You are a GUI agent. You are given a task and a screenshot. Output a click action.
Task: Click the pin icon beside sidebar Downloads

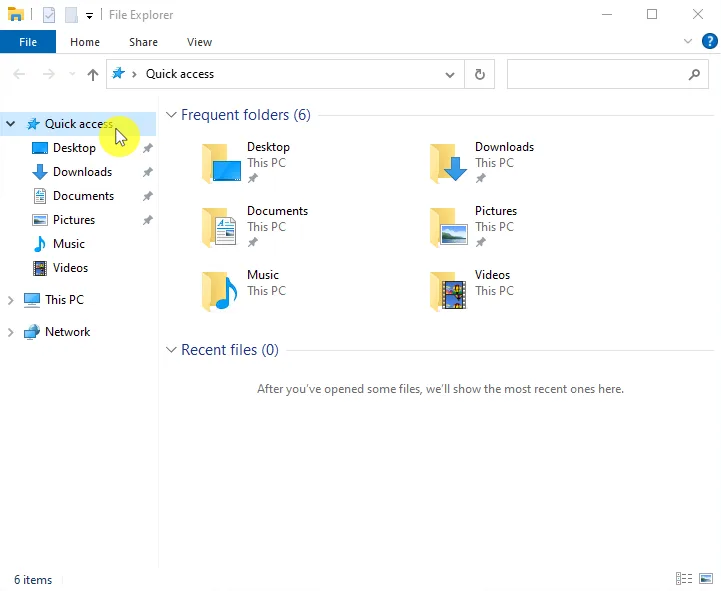click(148, 172)
